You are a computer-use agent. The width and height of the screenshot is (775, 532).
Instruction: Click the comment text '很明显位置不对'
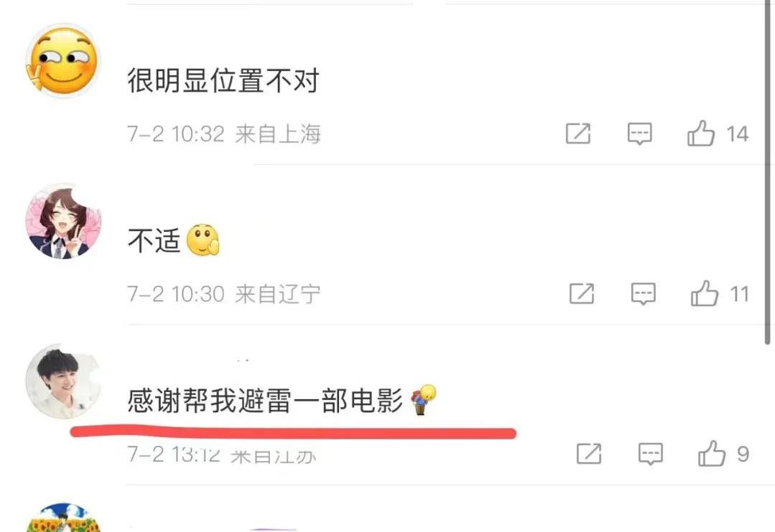[x=223, y=80]
